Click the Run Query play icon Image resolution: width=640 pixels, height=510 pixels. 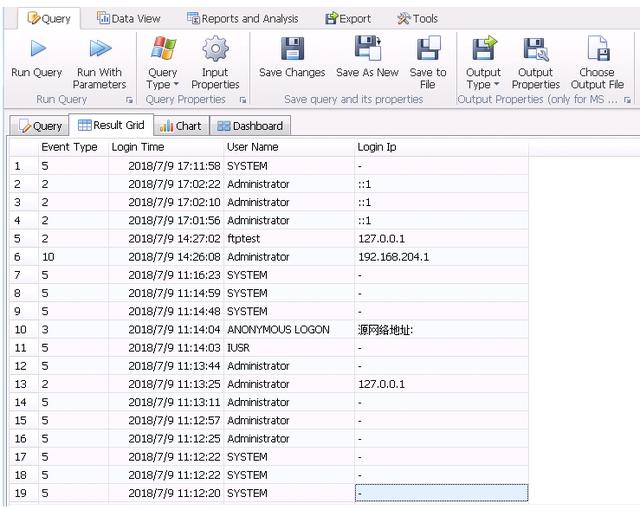pyautogui.click(x=38, y=48)
